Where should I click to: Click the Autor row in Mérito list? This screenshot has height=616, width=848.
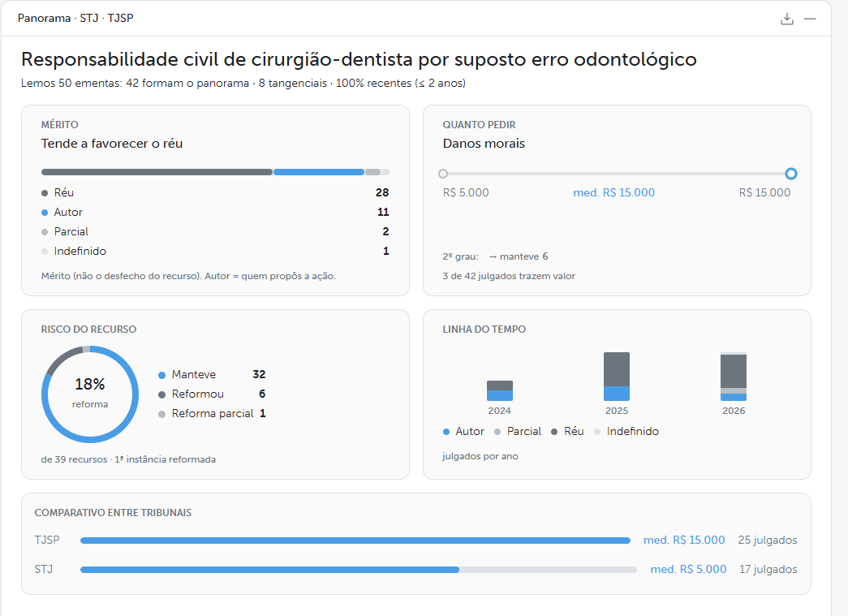[x=215, y=212]
